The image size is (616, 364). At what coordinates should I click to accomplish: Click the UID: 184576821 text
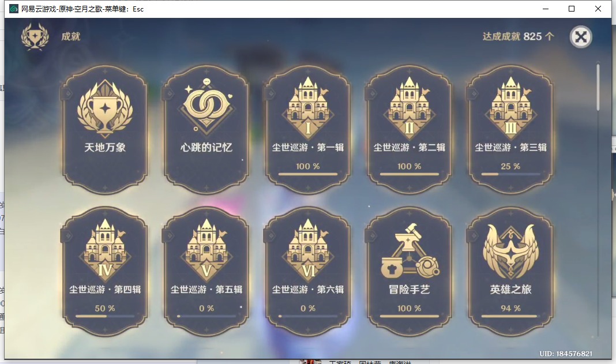point(566,354)
